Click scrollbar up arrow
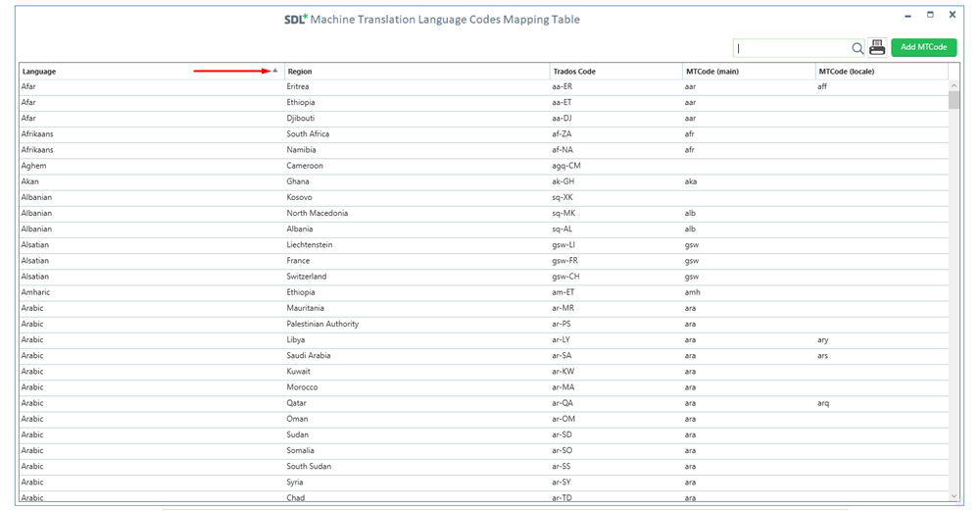Screen dimensions: 980x511 pos(954,85)
